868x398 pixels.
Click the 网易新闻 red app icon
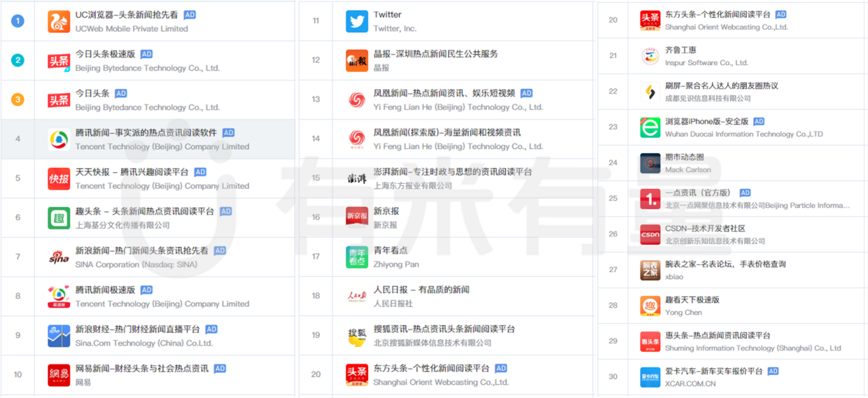59,375
